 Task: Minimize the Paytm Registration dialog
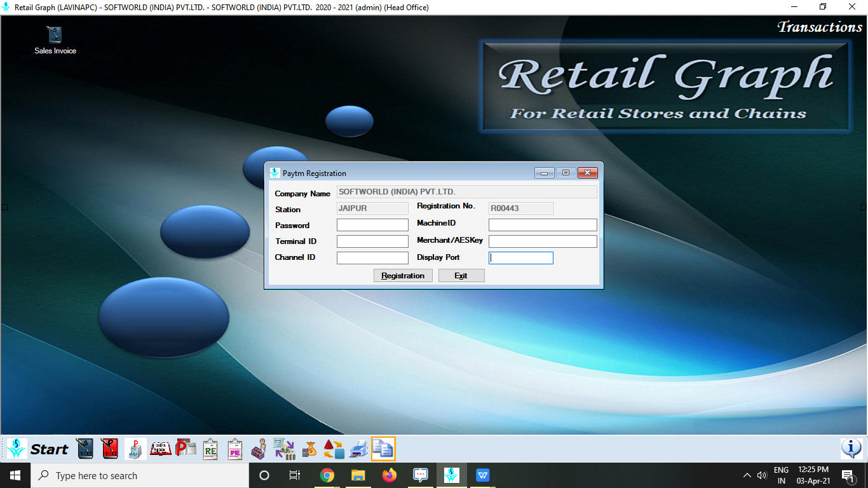point(545,173)
